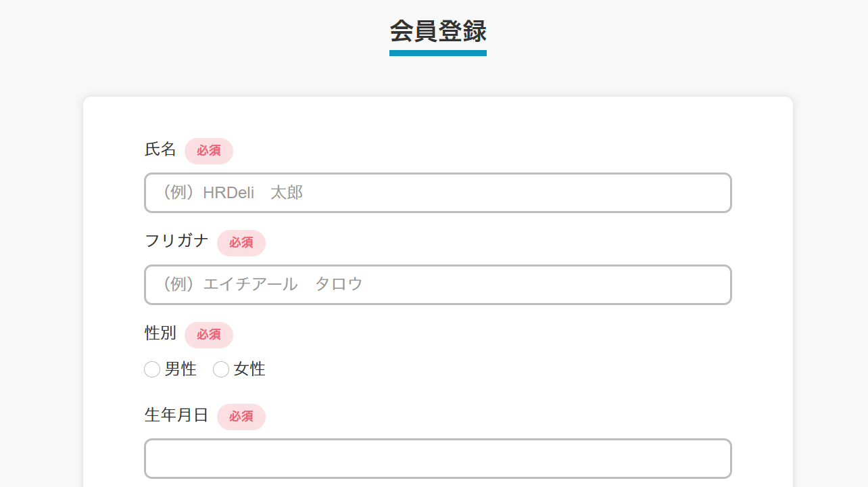Click the 性別 field label
Viewport: 868px width, 487px height.
click(x=160, y=333)
